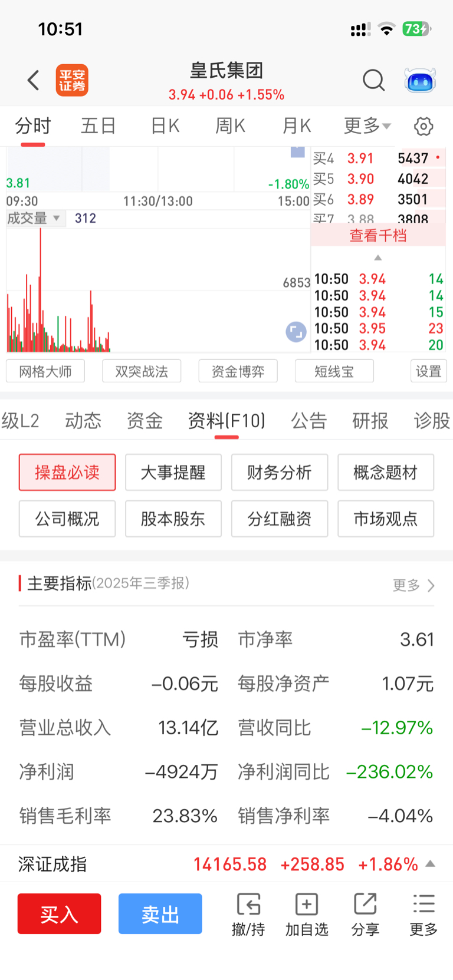Expand the 更多 chart period dropdown

367,126
